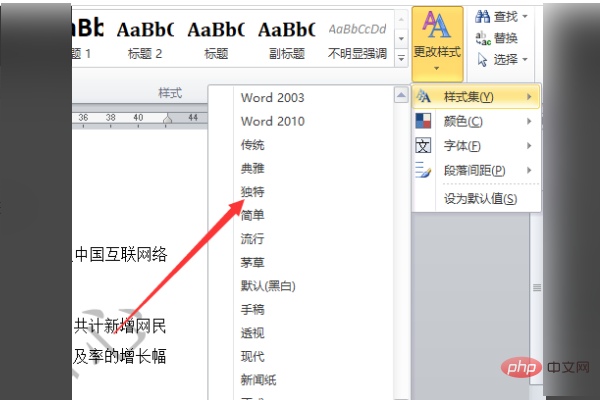600x400 pixels.
Task: Pick the 默认(黑白) style set
Action: tap(267, 286)
